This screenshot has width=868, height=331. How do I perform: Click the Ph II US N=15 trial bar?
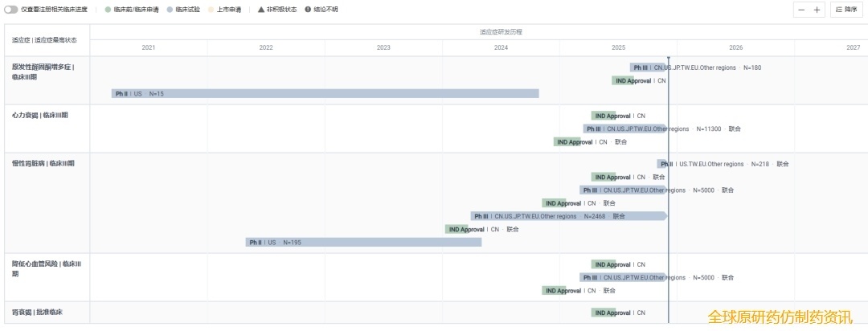[325, 94]
